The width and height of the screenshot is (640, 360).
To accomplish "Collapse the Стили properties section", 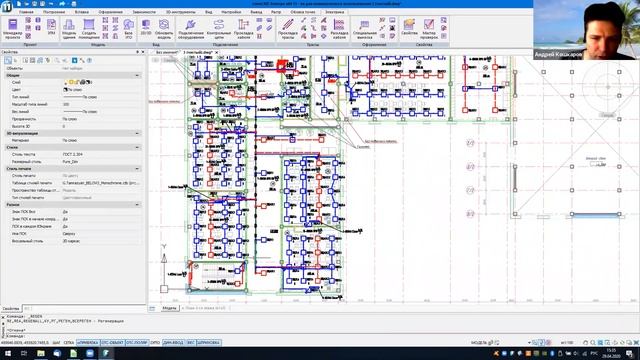I will click(x=137, y=147).
